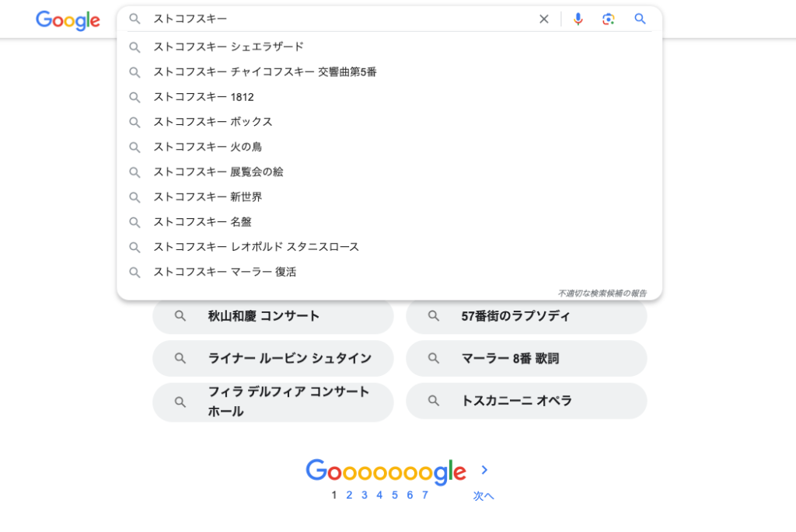Click magnifier icon beside トスカニーニ オペラ
796x532 pixels.
point(434,401)
